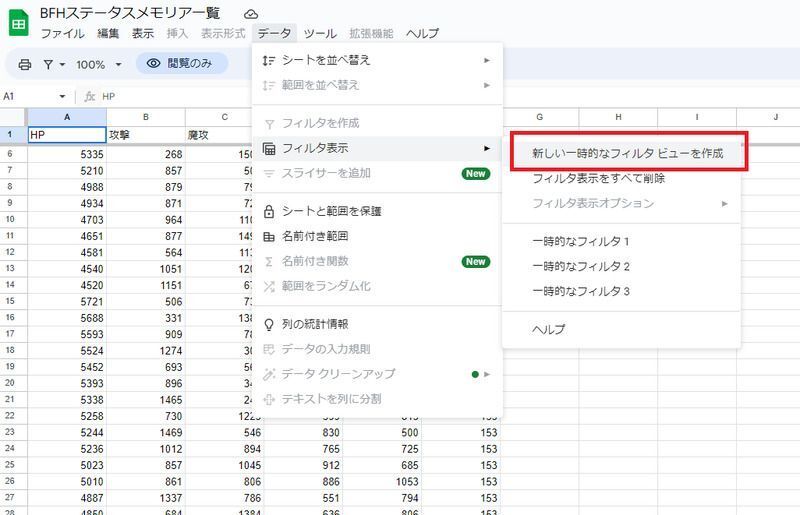
Task: Expand the name box dropdown arrow
Action: (62, 97)
